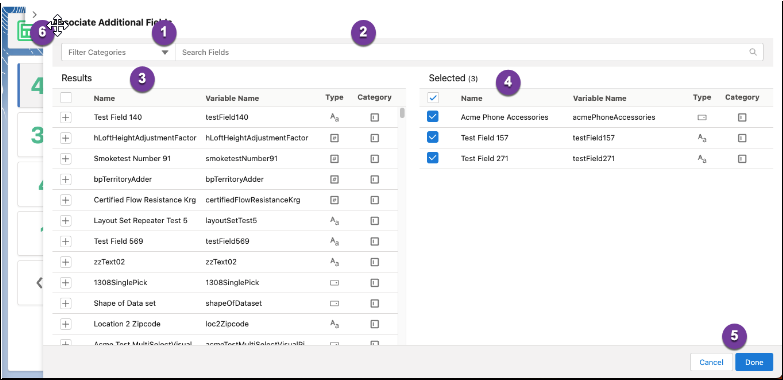Cancel the Associate Additional Fields dialog
783x380 pixels.
(711, 362)
